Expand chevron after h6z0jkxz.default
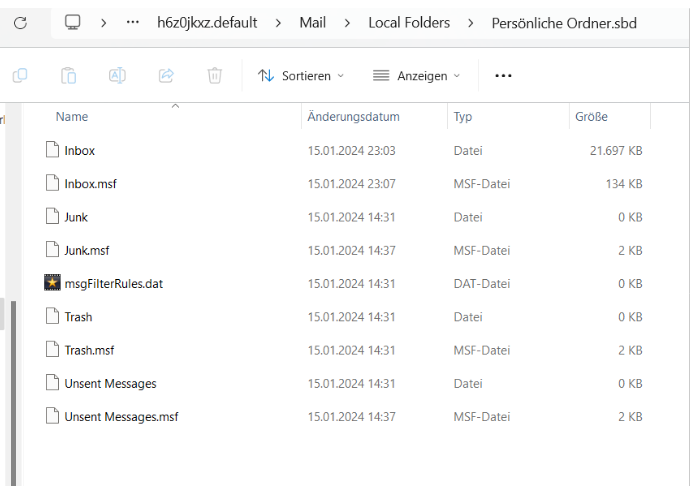The image size is (692, 486). [278, 23]
